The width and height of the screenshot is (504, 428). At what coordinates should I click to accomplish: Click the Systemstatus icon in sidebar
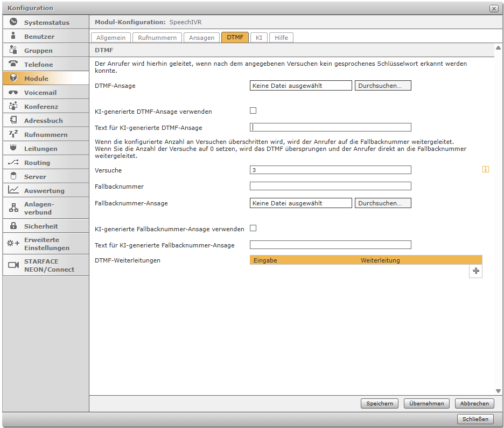coord(13,23)
